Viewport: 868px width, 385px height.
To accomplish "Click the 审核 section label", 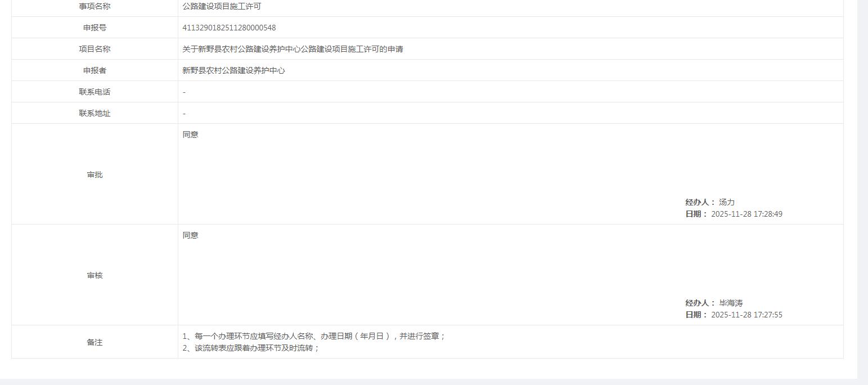I will [95, 275].
